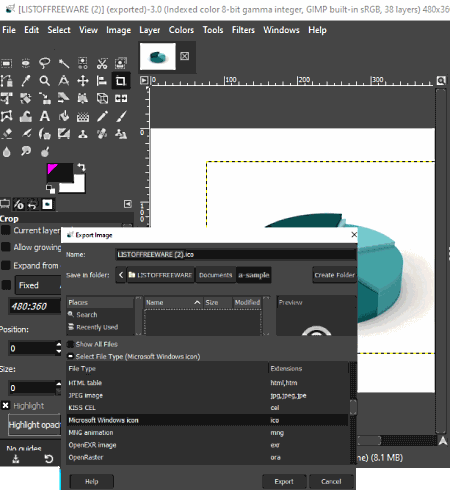Go to Documents folder in path bar

[215, 275]
